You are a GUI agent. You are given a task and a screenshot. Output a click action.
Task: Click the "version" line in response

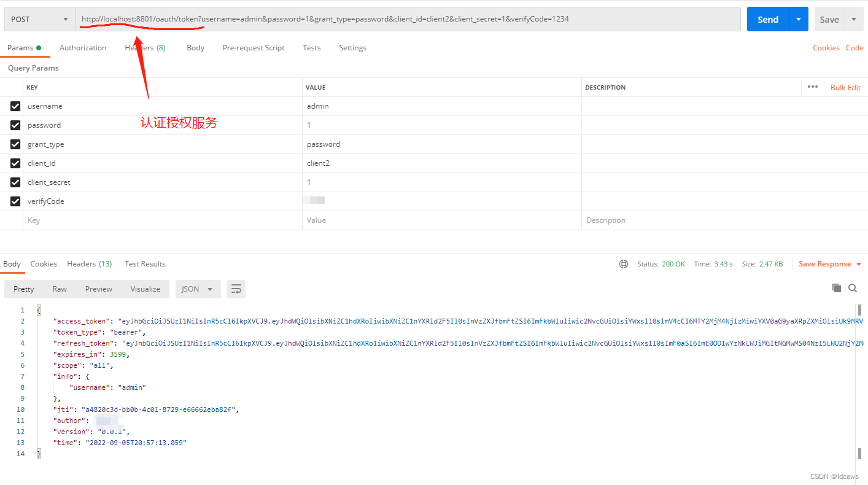click(x=91, y=432)
